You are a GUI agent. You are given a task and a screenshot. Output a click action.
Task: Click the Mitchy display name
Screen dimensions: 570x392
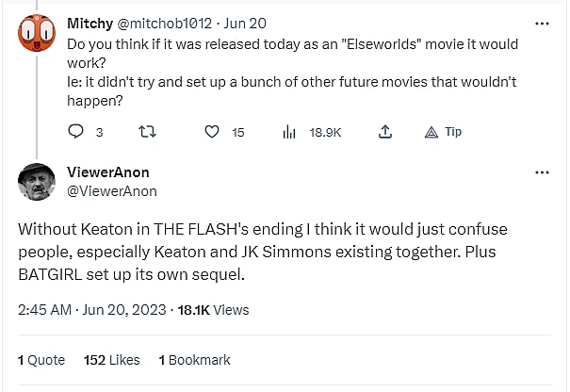(x=90, y=22)
